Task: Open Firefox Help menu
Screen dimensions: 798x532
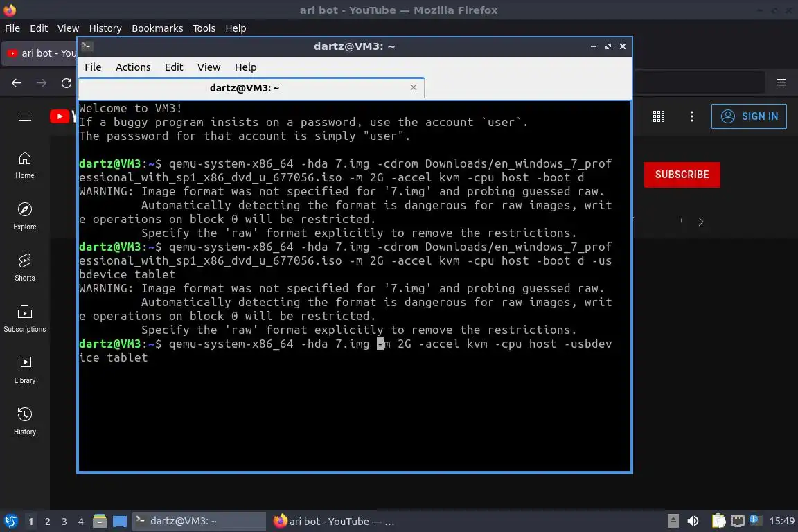Action: pyautogui.click(x=236, y=28)
